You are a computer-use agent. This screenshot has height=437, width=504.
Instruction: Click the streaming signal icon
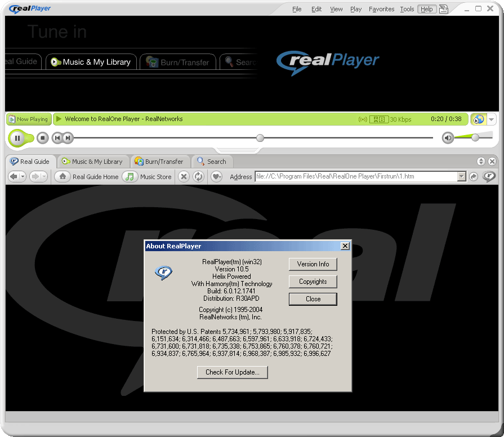click(x=363, y=119)
